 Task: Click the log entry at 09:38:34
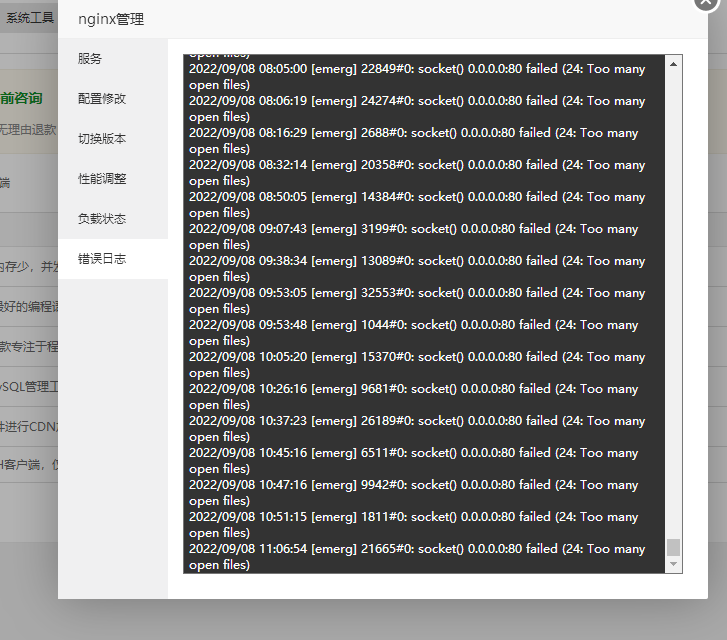click(417, 269)
